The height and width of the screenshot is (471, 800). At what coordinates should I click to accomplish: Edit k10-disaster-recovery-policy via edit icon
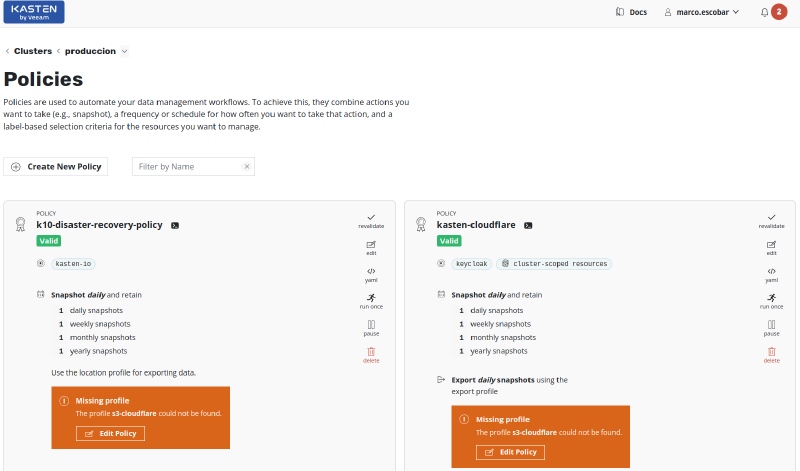tap(371, 248)
